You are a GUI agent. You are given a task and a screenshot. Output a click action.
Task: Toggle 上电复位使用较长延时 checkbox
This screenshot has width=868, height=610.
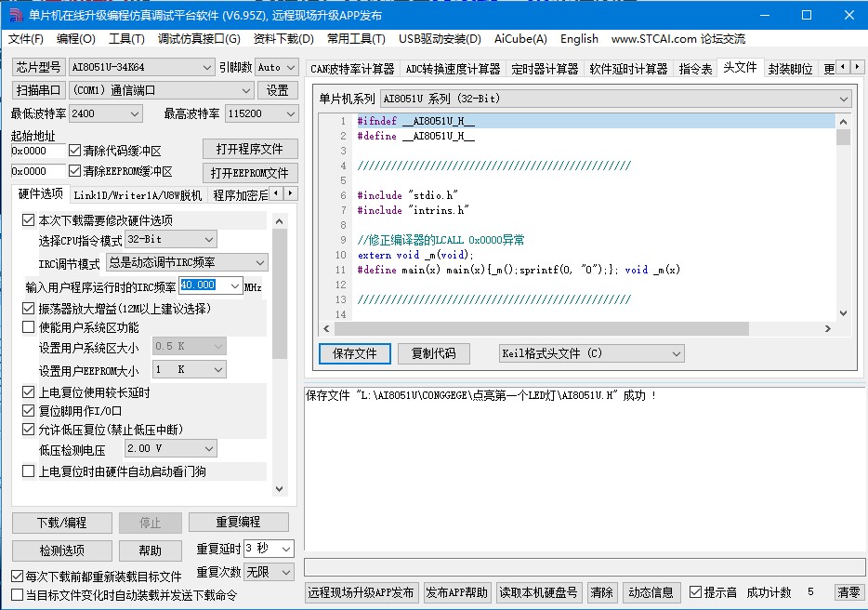(28, 392)
